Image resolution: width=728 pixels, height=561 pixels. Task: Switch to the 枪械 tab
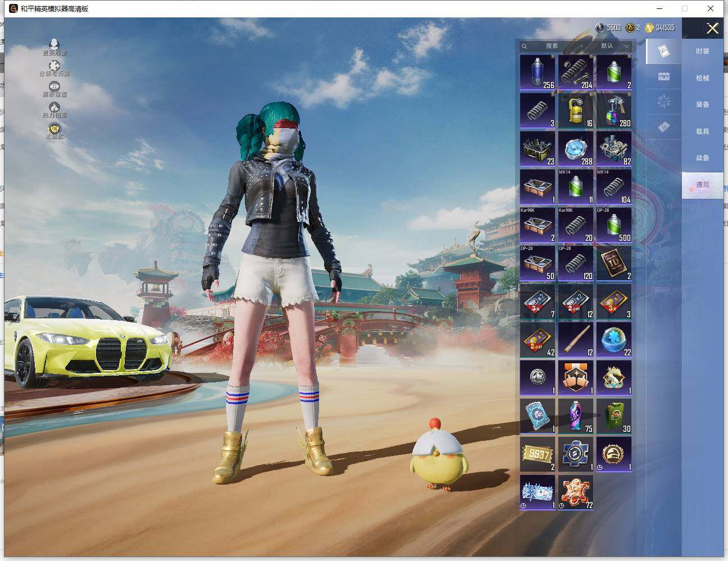pos(702,78)
